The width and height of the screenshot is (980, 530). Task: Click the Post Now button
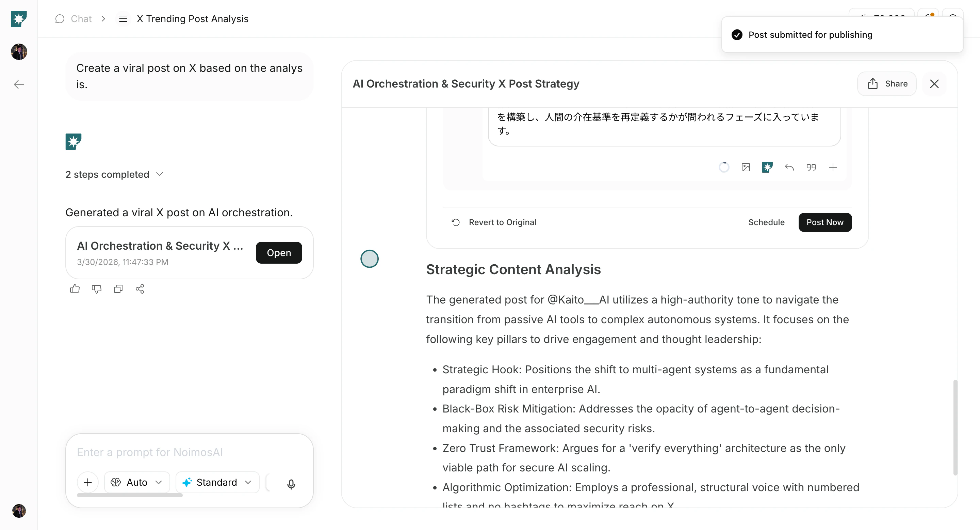coord(825,222)
